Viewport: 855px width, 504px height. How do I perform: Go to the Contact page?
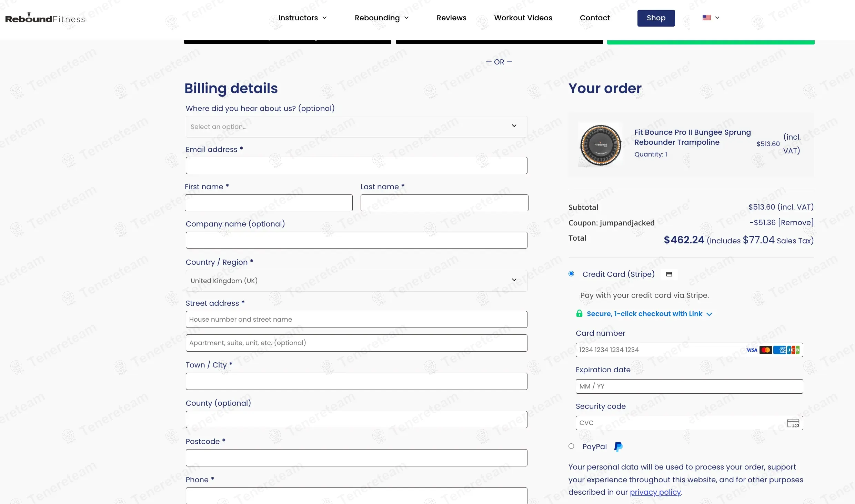[595, 18]
